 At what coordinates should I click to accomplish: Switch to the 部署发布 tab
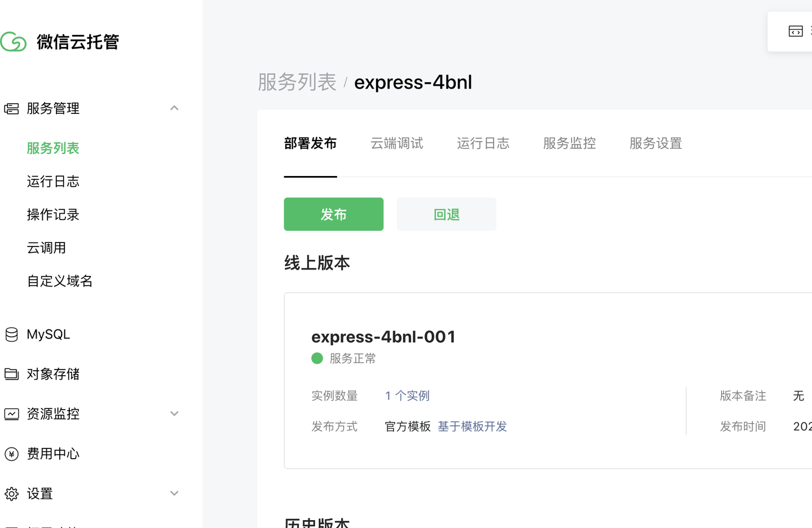(x=310, y=143)
